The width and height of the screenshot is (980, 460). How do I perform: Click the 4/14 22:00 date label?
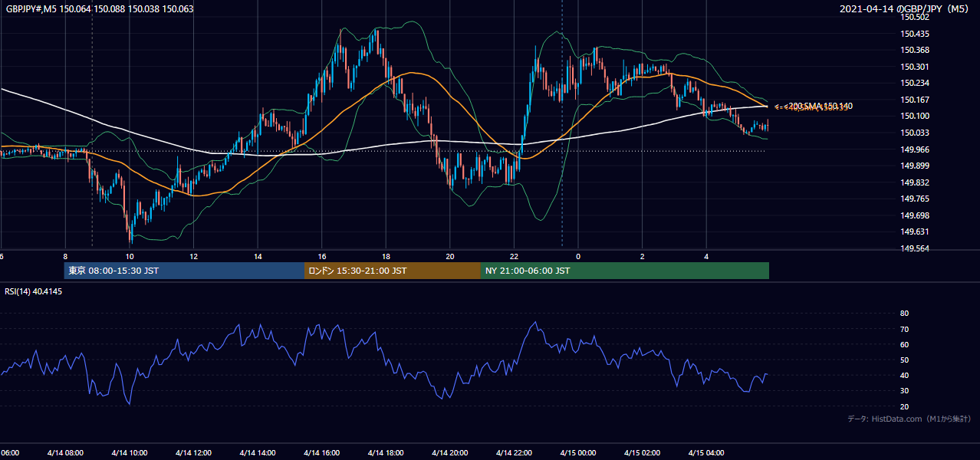[514, 453]
